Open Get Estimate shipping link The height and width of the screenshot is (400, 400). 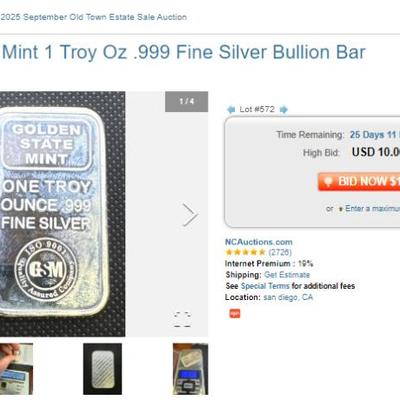tap(287, 275)
